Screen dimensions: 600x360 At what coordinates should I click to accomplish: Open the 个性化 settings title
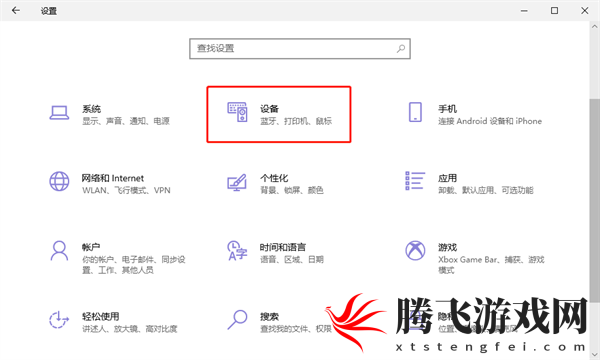click(x=274, y=178)
